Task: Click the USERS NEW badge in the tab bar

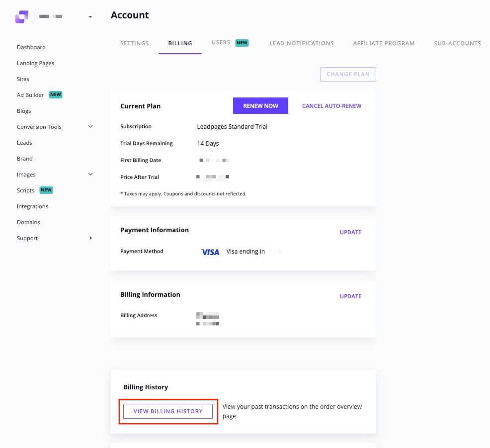Action: (x=242, y=43)
